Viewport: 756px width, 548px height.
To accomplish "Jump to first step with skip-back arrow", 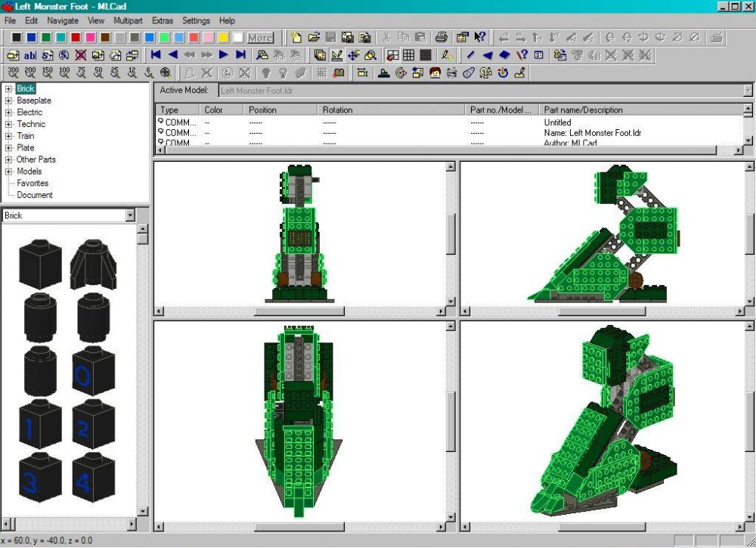I will click(156, 55).
